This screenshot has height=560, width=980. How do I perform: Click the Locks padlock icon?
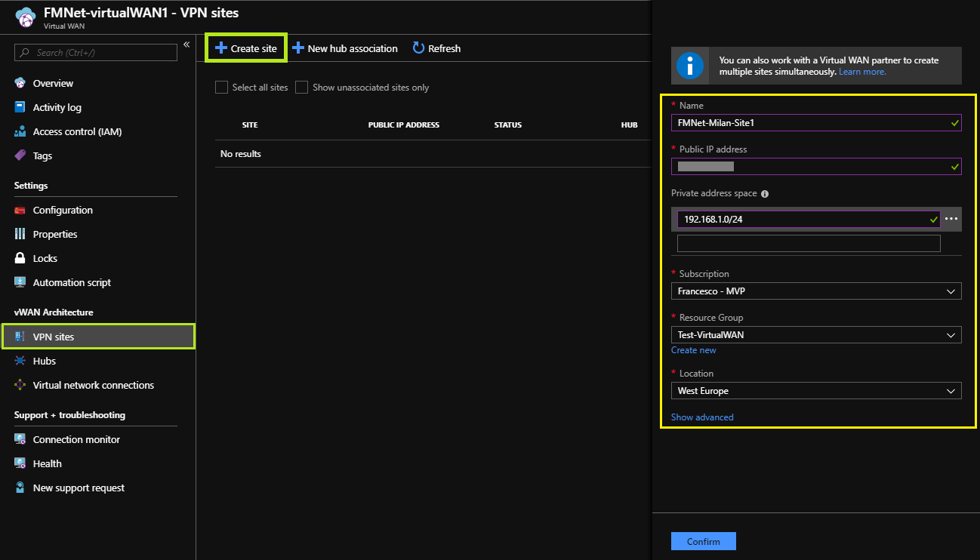click(20, 258)
